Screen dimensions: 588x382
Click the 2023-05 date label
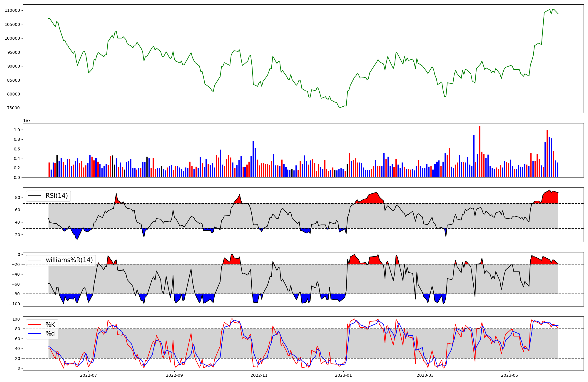(x=510, y=375)
